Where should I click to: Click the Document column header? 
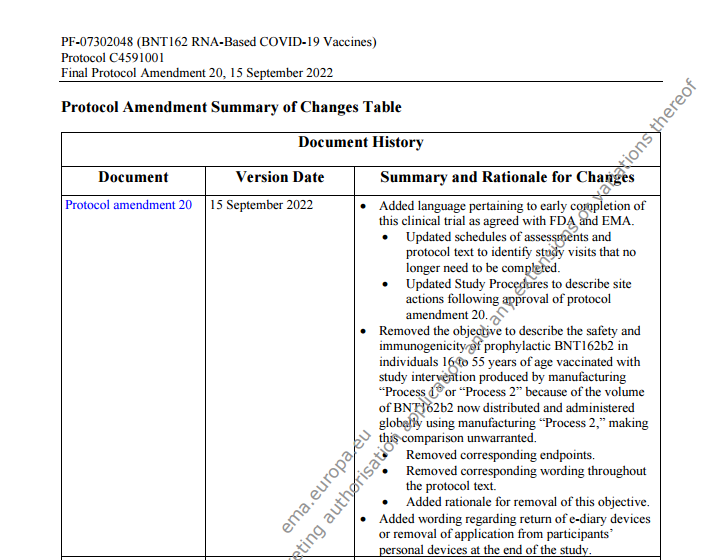click(x=133, y=177)
